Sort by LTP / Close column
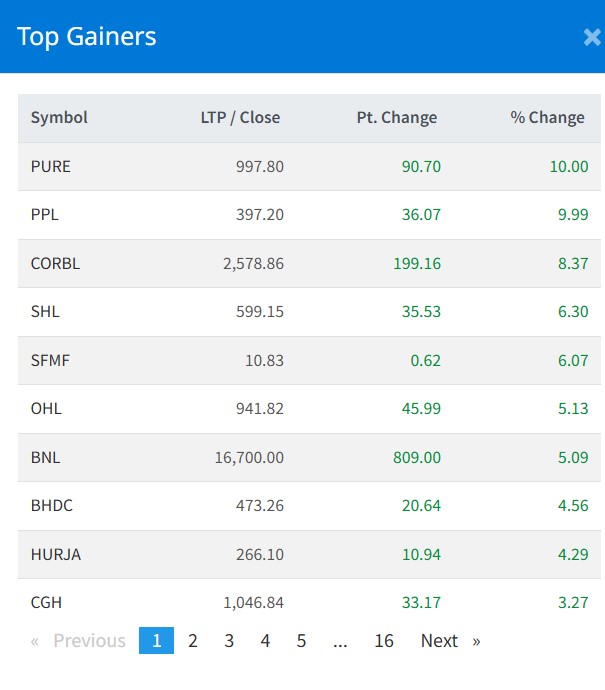Viewport: 605px width, 690px height. pyautogui.click(x=240, y=118)
